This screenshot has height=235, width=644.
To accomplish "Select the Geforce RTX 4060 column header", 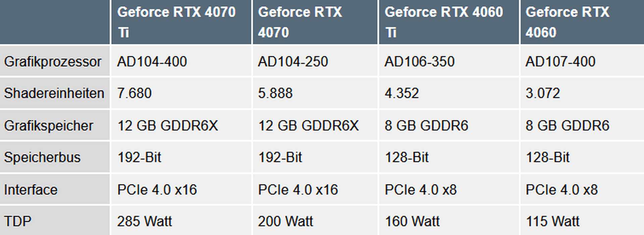I will [x=567, y=22].
